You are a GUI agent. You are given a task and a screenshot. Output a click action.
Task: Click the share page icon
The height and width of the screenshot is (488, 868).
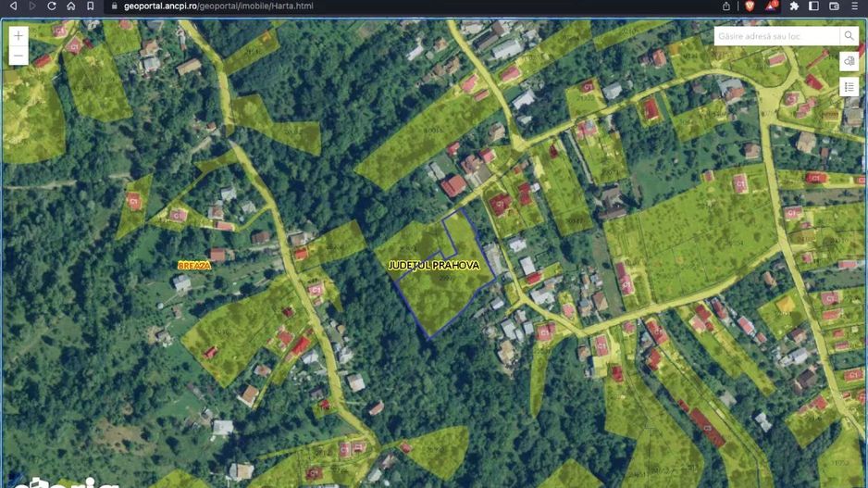tap(726, 6)
